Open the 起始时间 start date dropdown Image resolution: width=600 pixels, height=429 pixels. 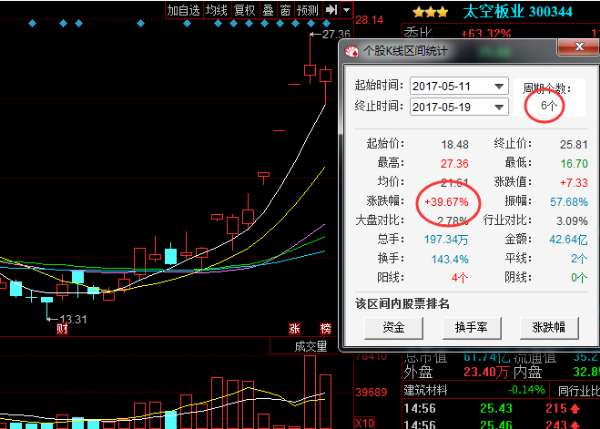pyautogui.click(x=499, y=87)
